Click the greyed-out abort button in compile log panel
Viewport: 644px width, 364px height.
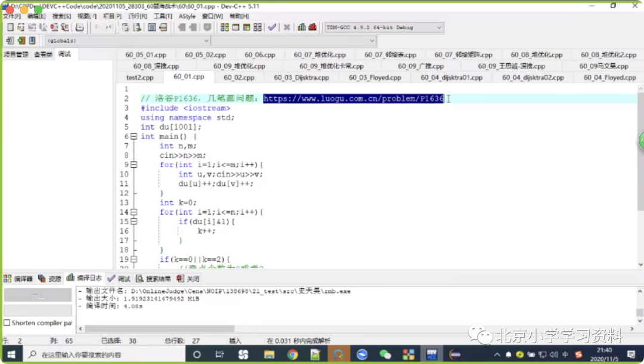tap(38, 295)
